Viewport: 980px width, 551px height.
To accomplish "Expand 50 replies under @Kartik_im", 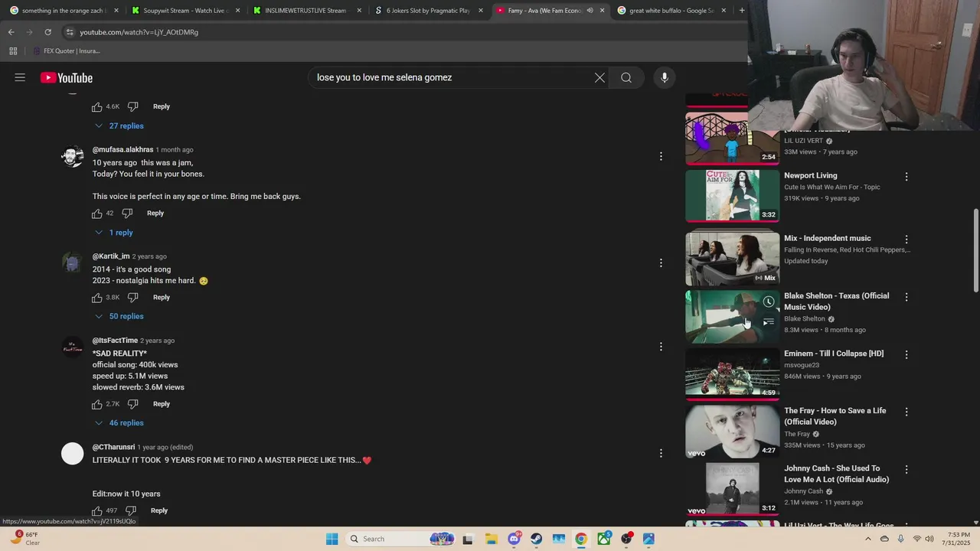I will [x=119, y=316].
